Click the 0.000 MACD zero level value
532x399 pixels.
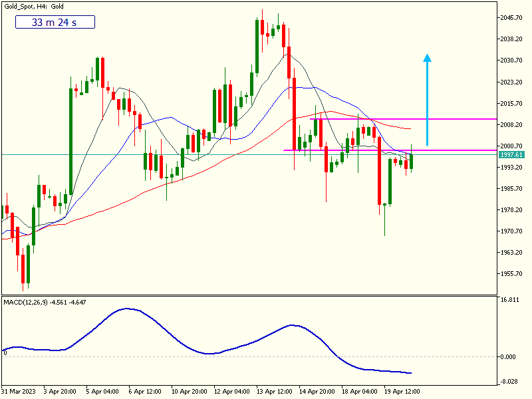[510, 356]
